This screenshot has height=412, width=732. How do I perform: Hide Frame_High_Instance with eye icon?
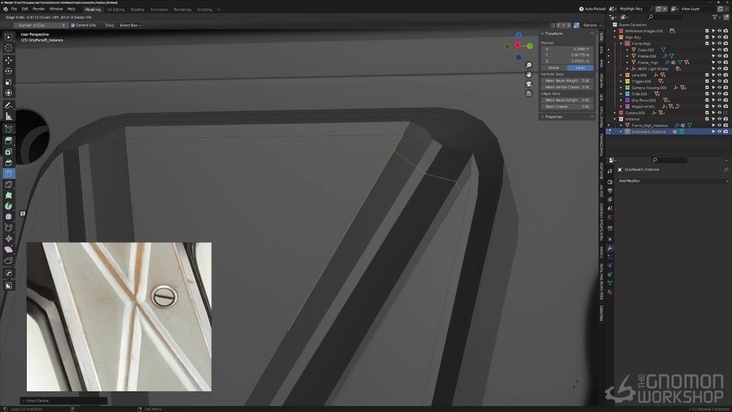pos(719,126)
